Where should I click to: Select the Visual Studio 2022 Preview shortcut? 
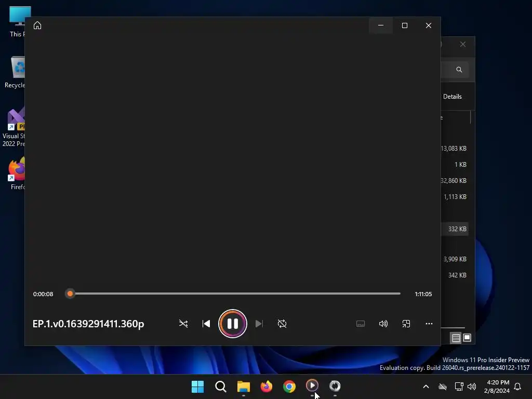point(14,127)
